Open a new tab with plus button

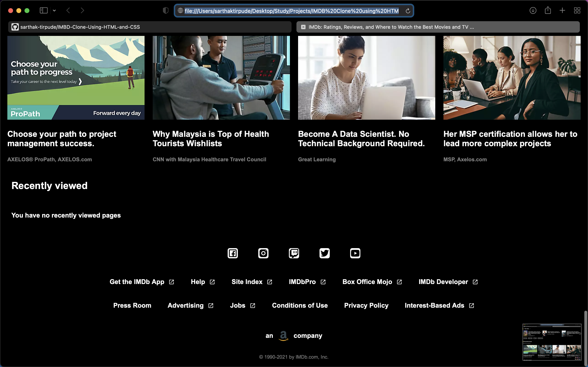click(562, 10)
